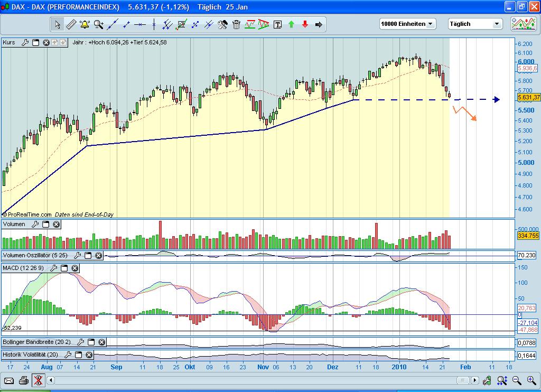The height and width of the screenshot is (392, 541).
Task: Click the print icon in the bottom bar
Action: coord(24,380)
